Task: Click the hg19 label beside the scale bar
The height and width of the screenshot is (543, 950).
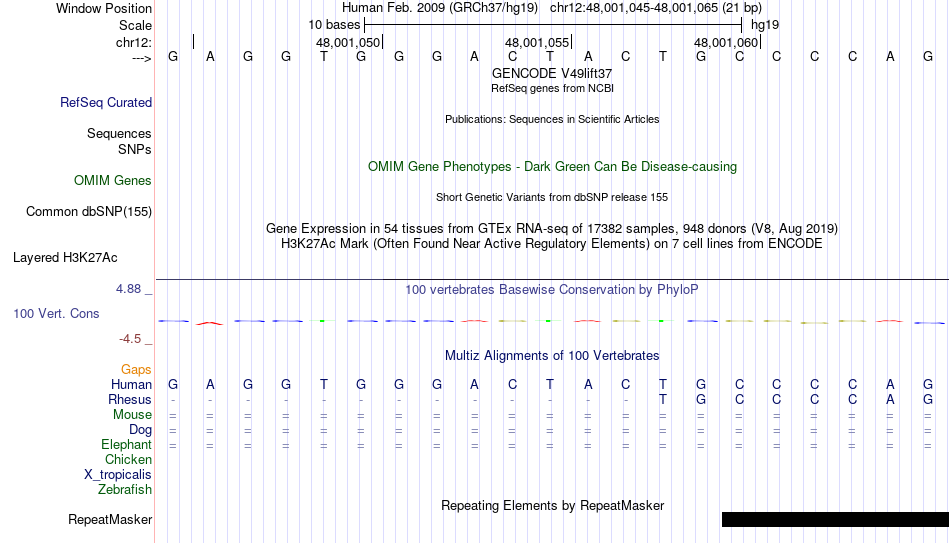Action: click(765, 25)
